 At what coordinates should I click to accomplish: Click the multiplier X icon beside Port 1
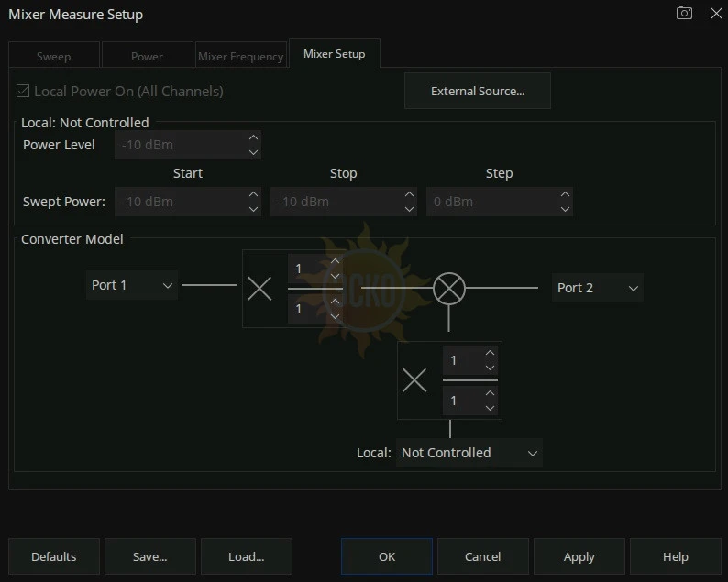[x=259, y=289]
